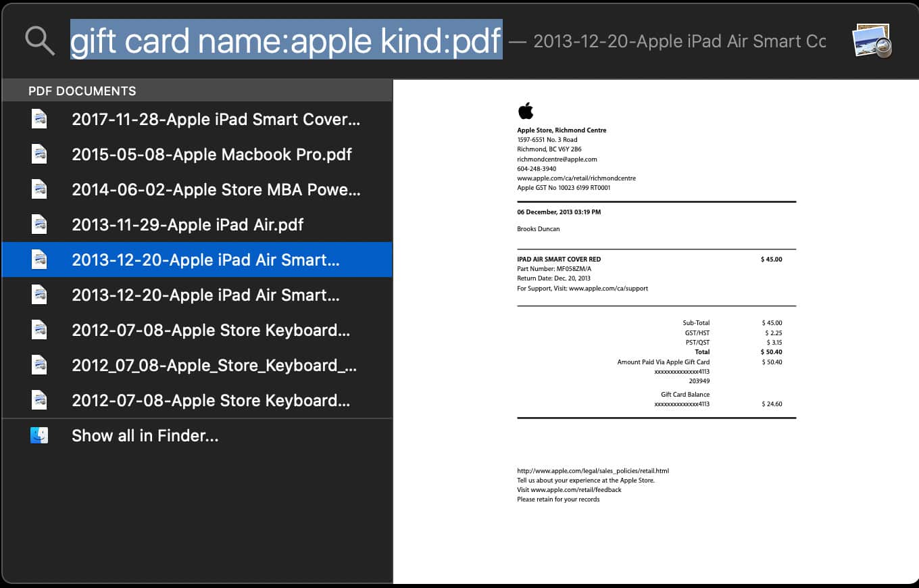Select 2012-07-08 Keyboard result below iPad Air Smart rows
Image resolution: width=919 pixels, height=588 pixels.
point(197,330)
